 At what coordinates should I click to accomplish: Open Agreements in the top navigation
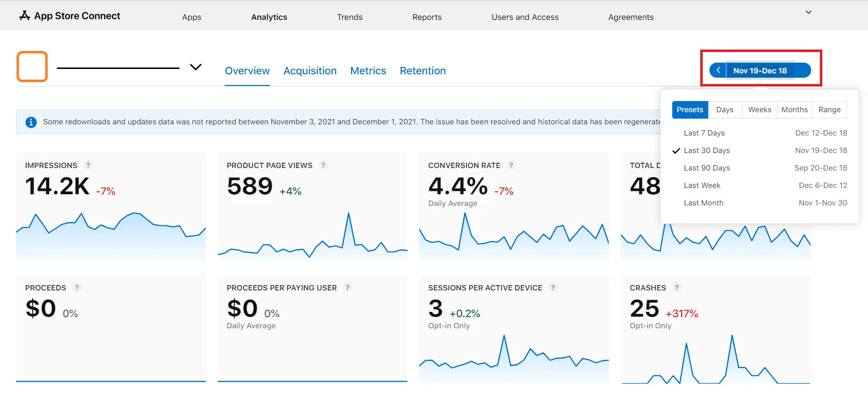point(631,17)
